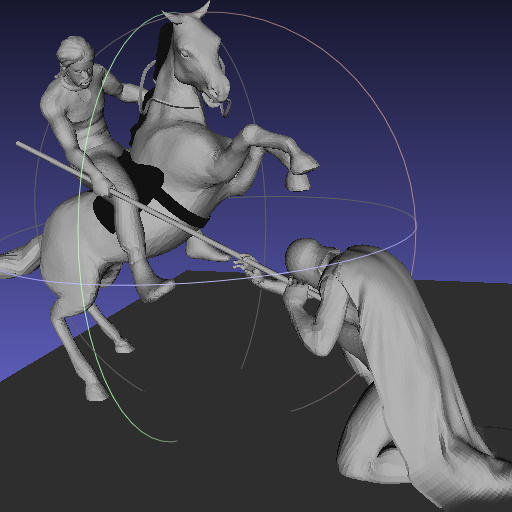Image resolution: width=512 pixels, height=512 pixels.
Task: Select the horse's eye
Action: [x=184, y=53]
